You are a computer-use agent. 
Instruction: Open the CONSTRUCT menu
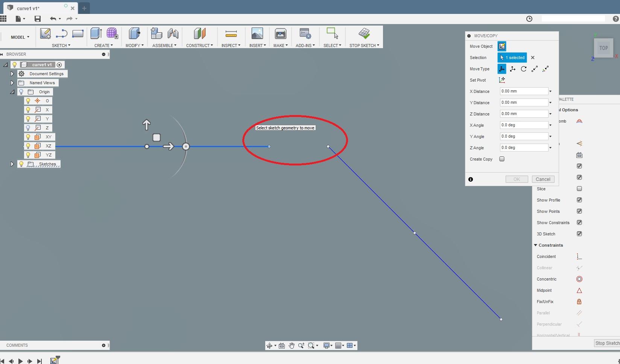point(199,45)
